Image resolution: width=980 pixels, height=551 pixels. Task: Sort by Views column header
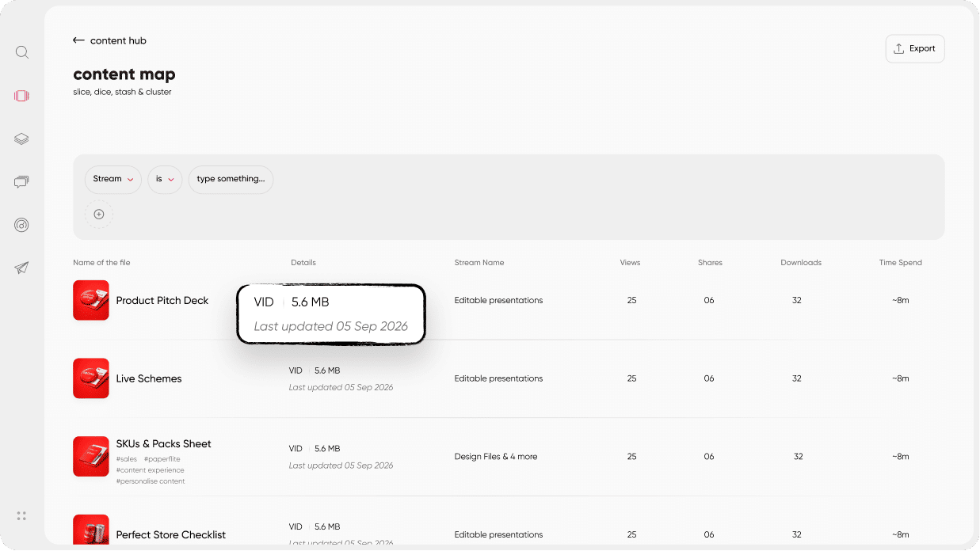tap(631, 263)
